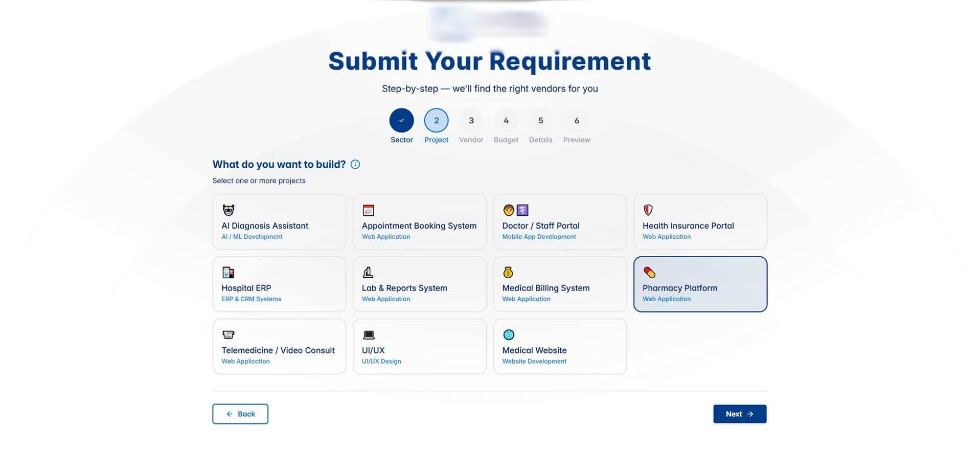
Task: Click step 2 Project circle
Action: tap(436, 121)
